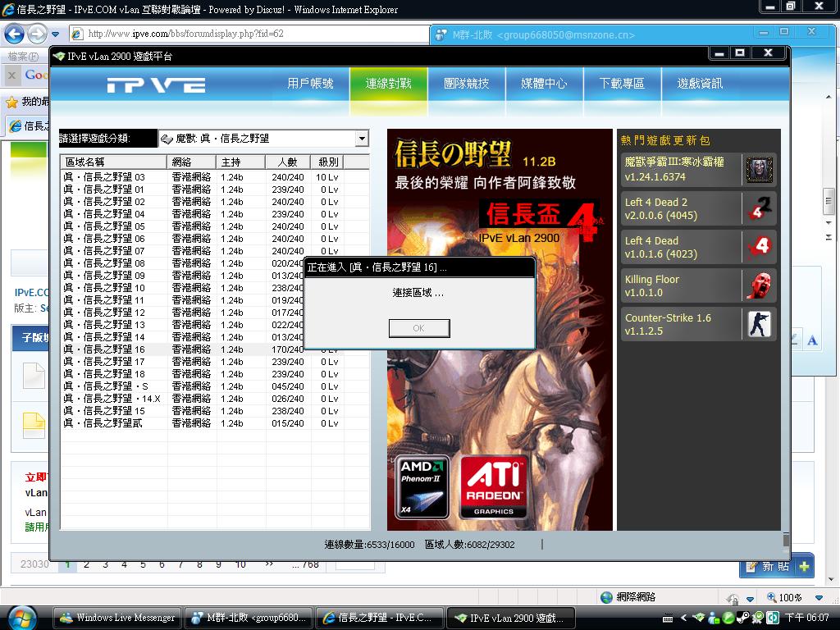The width and height of the screenshot is (840, 630).
Task: Open the Killing Floor update icon
Action: coord(759,285)
